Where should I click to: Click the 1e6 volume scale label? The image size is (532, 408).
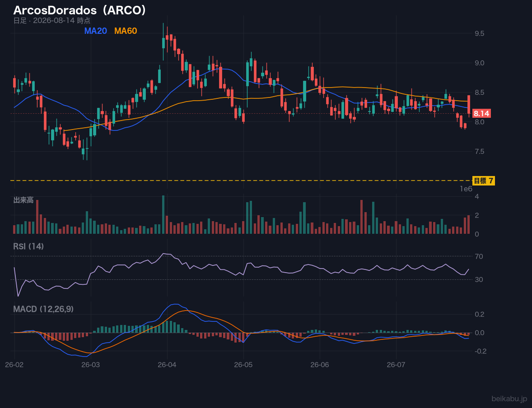(466, 189)
